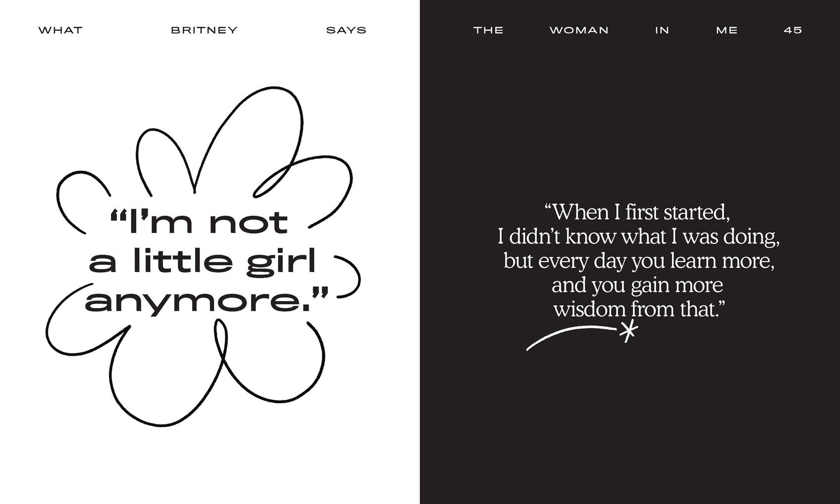Click the line "wisdom from that."
This screenshot has width=840, height=504.
[x=639, y=310]
